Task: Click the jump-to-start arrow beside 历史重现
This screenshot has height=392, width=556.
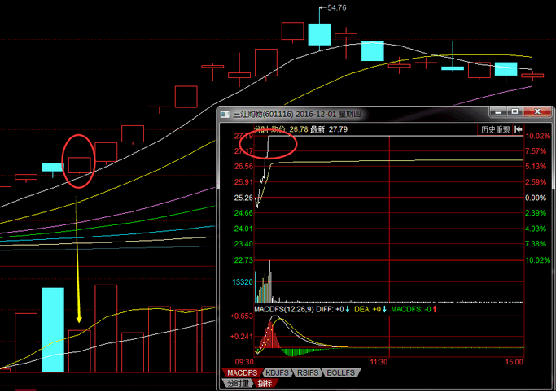Action: point(517,128)
